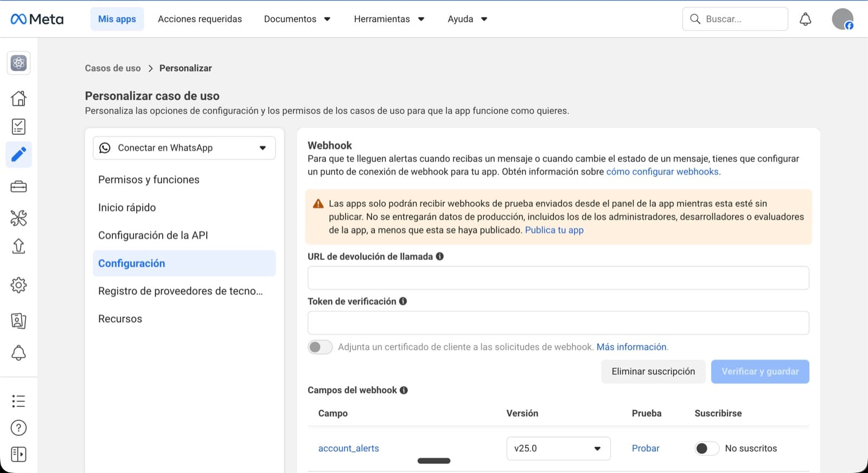Click the Versión column header

[x=522, y=413]
